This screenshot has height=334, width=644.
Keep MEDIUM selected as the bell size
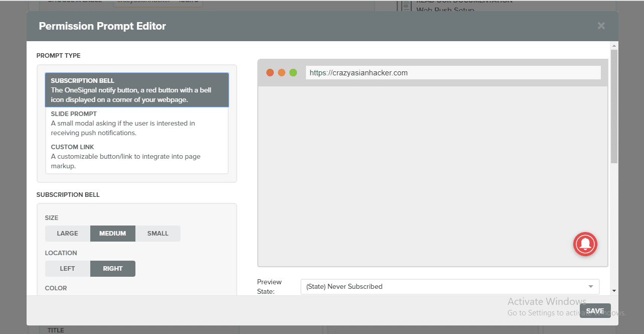pos(112,233)
